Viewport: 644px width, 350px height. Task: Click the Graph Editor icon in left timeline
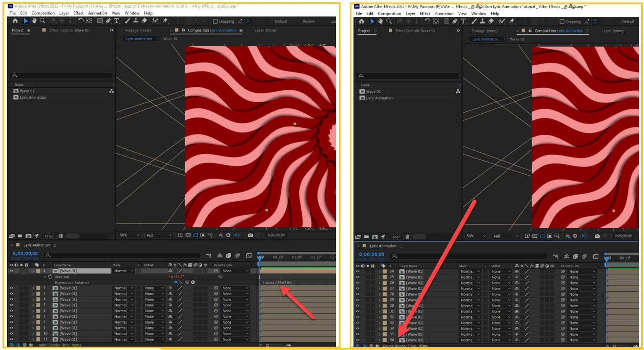249,255
